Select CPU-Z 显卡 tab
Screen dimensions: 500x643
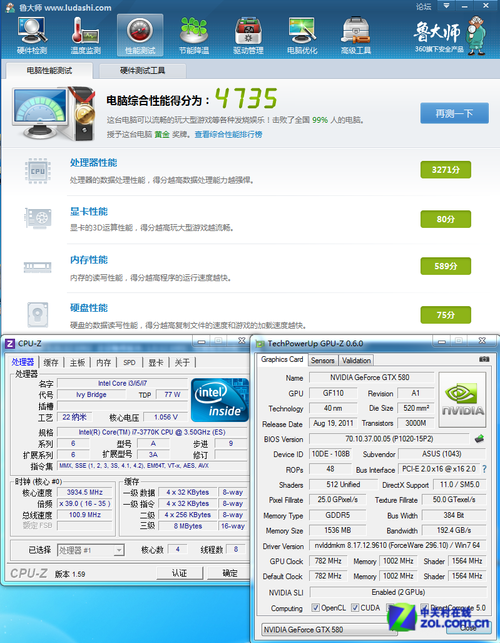[155, 363]
